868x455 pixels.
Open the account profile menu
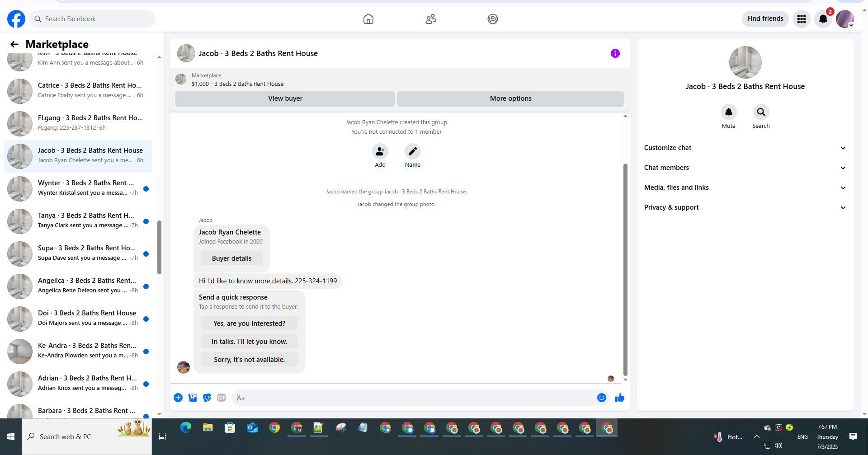click(845, 19)
